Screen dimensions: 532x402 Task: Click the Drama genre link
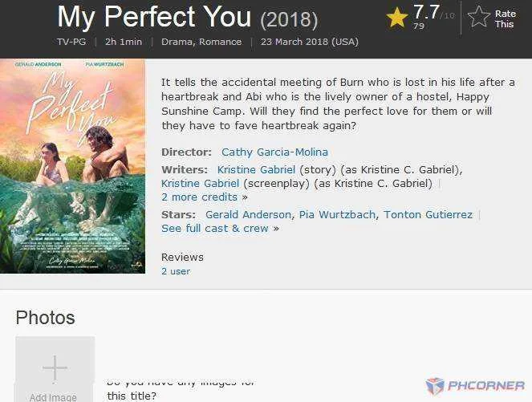tap(177, 42)
